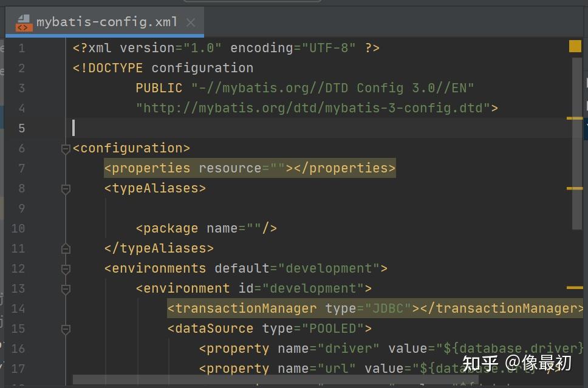Screen dimensions: 588x388
Task: Collapse the configuration element with its fold arrow
Action: [65, 148]
